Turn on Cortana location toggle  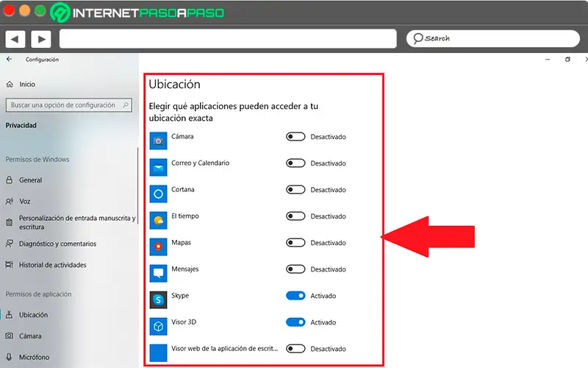tap(295, 190)
